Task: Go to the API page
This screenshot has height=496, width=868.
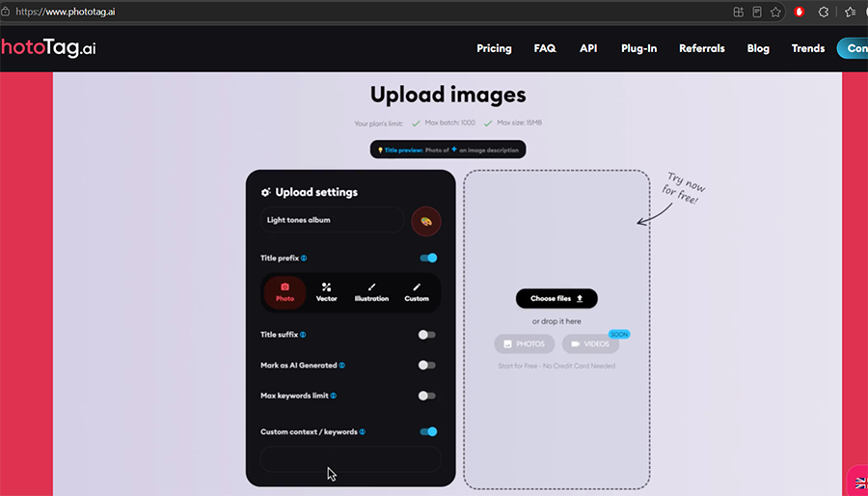Action: point(588,48)
